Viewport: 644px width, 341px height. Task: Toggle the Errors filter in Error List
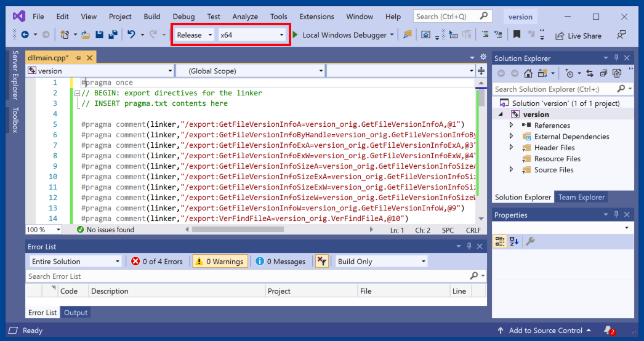(157, 262)
